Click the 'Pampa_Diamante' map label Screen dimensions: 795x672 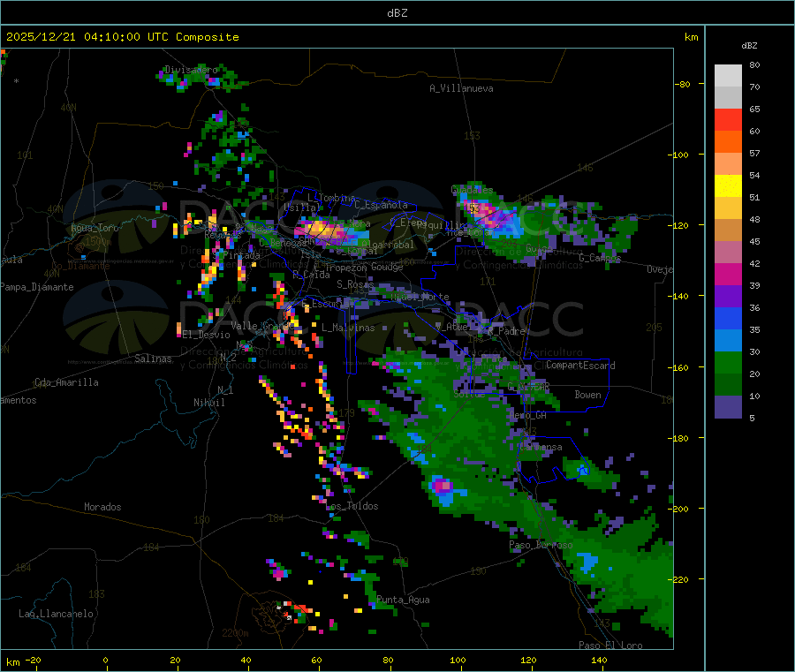point(37,287)
